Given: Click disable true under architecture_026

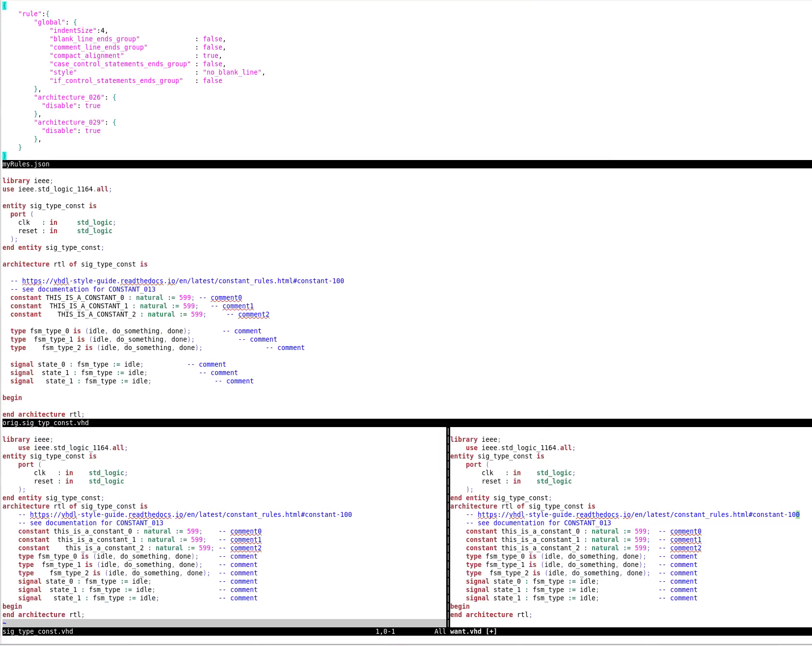Looking at the screenshot, I should 93,106.
